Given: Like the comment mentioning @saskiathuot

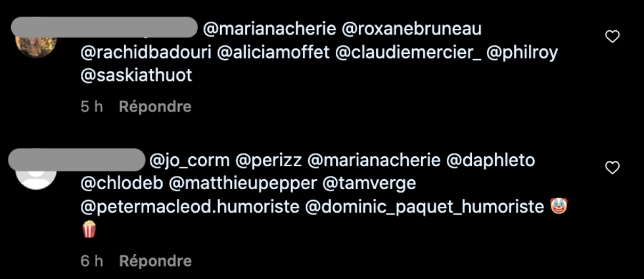Looking at the screenshot, I should click(x=612, y=37).
